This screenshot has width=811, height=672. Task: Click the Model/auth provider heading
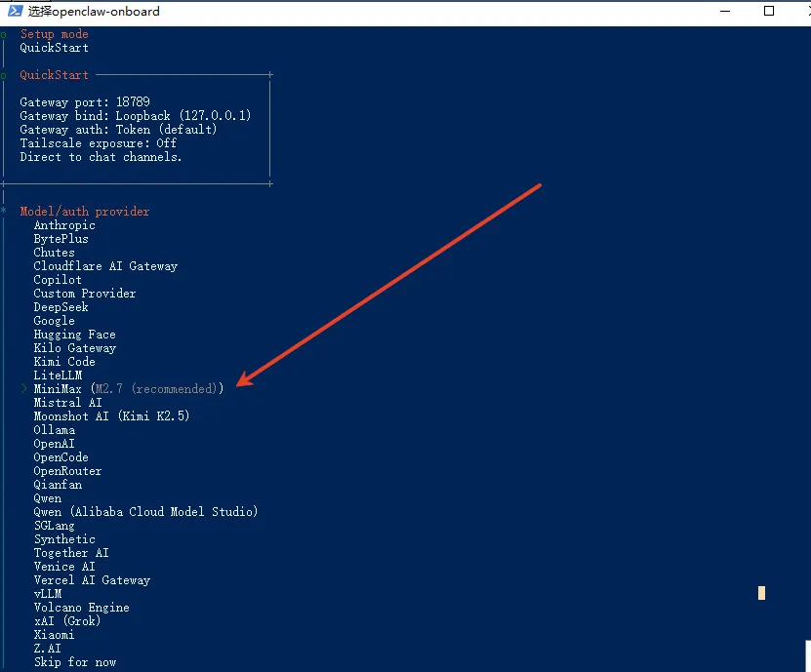click(x=85, y=212)
